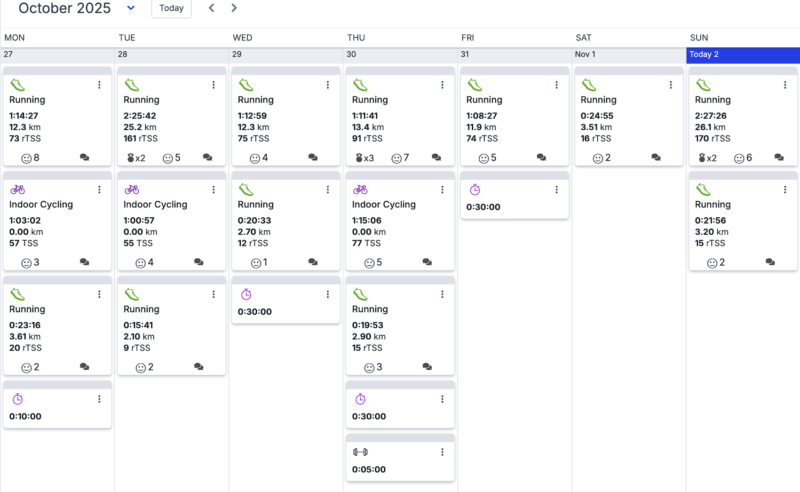Image resolution: width=800 pixels, height=492 pixels.
Task: Click running shoe icon on Wednesday's 2.70 km run
Action: [246, 190]
